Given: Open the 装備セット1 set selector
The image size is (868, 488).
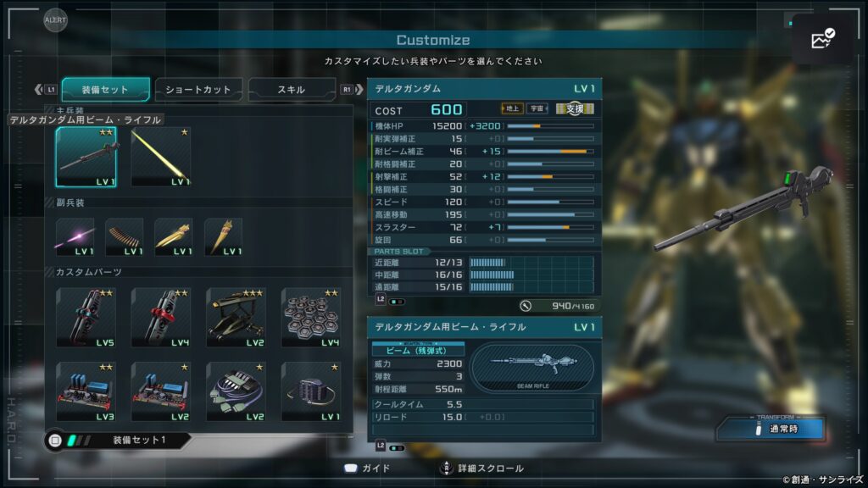Looking at the screenshot, I should point(119,441).
